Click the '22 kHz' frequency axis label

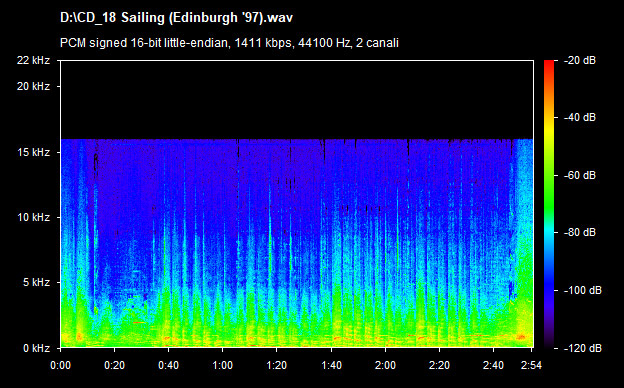point(33,60)
